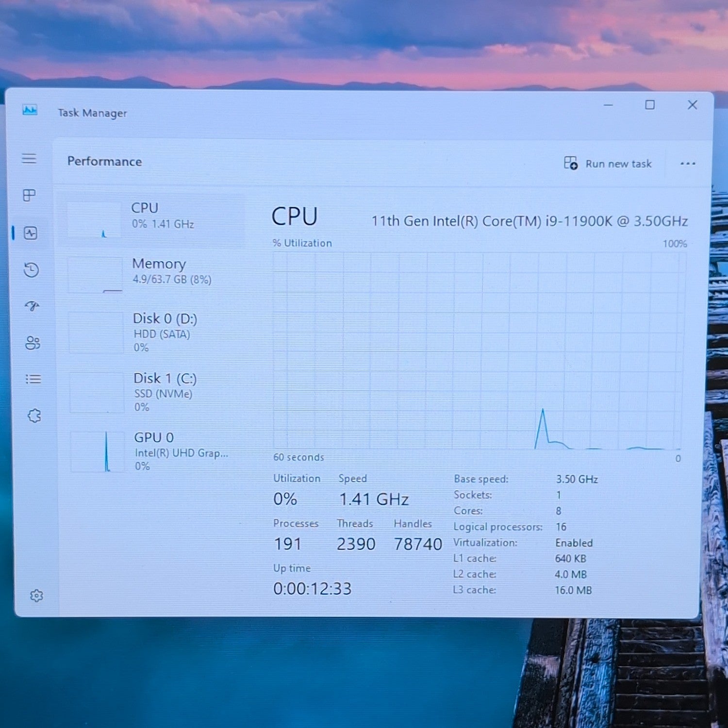Minimize the Task Manager window
Viewport: 728px width, 728px height.
(x=608, y=105)
